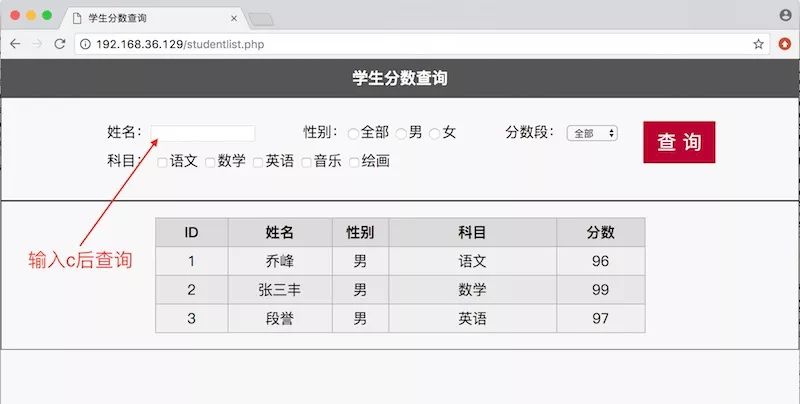This screenshot has width=800, height=404.
Task: Check the 语文 subject checkbox
Action: pos(162,163)
